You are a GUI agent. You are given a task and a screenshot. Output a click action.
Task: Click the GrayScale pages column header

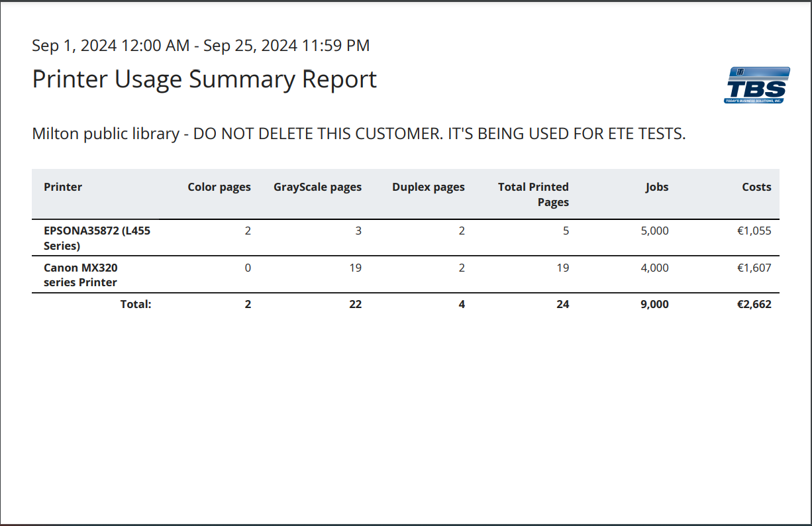coord(317,187)
